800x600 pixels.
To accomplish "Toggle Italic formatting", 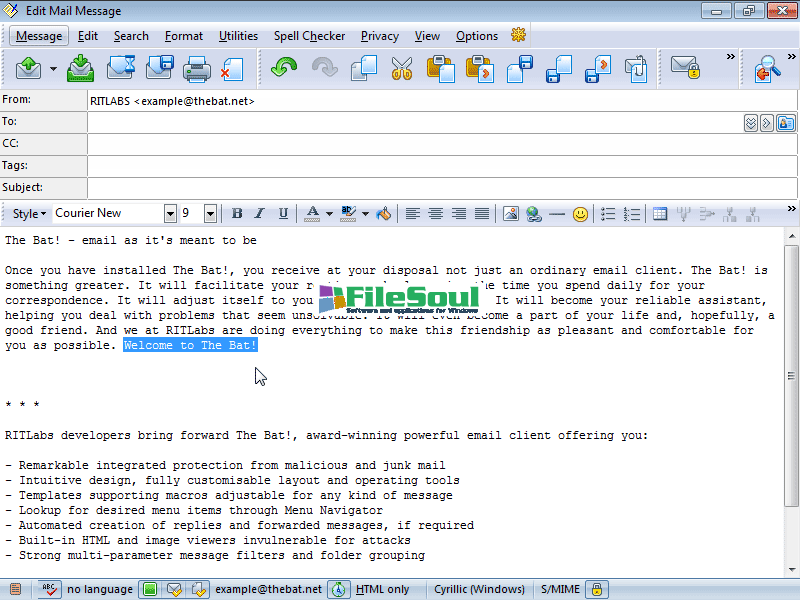I will pos(260,213).
